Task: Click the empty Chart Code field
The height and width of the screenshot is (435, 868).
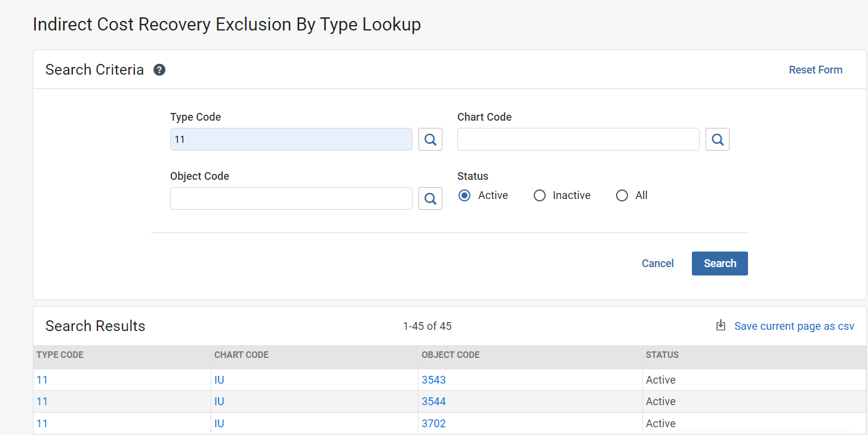Action: pyautogui.click(x=577, y=139)
